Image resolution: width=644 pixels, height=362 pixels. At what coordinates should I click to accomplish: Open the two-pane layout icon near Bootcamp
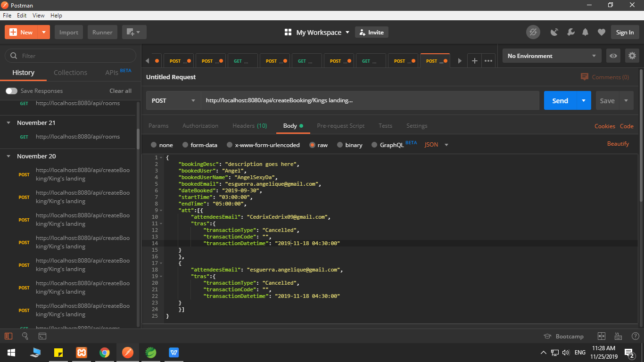pos(602,336)
